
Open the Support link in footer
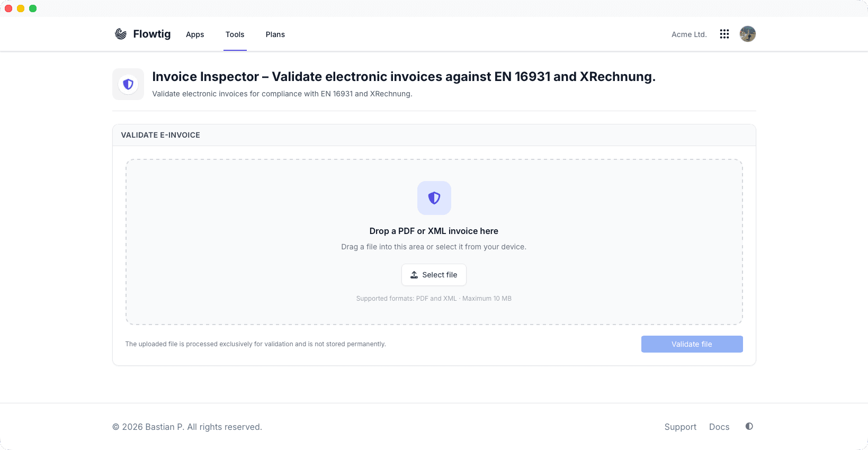pos(681,427)
